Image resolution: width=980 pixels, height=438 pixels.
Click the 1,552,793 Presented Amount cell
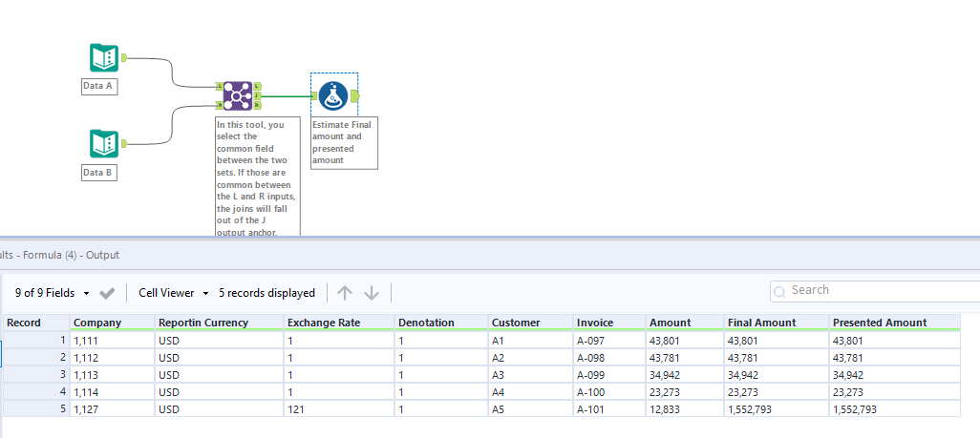[855, 408]
